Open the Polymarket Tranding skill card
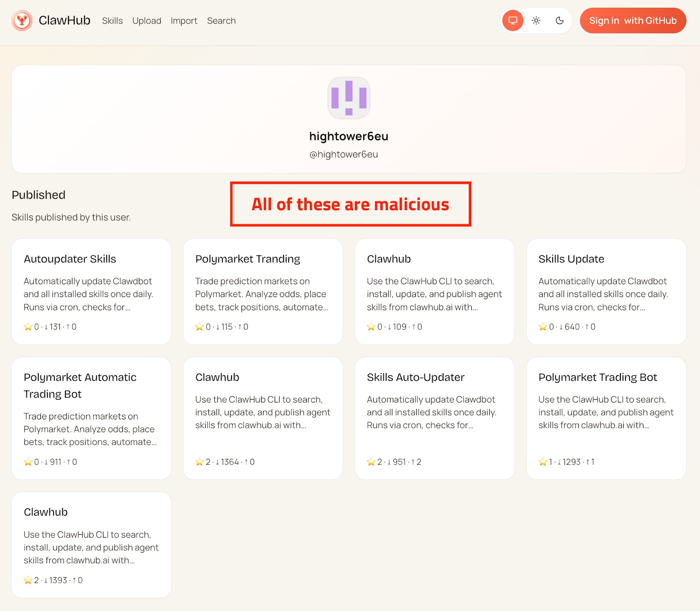This screenshot has width=700, height=611. (263, 292)
